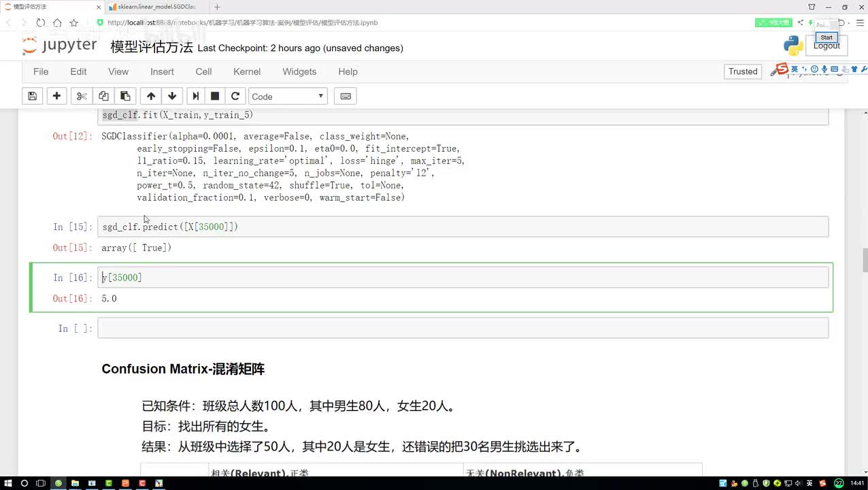This screenshot has height=490, width=868.
Task: Click the Python kernel logo
Action: 793,46
